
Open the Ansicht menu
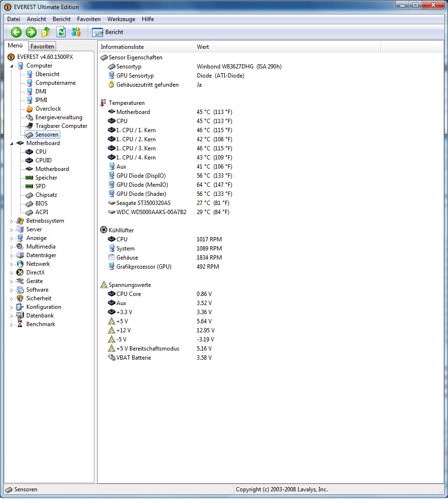(x=36, y=19)
